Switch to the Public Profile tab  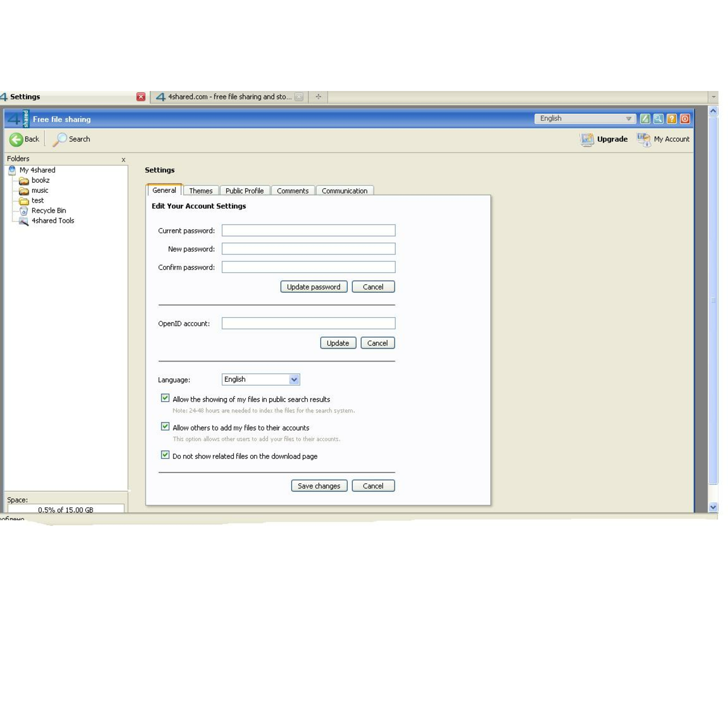[x=245, y=191]
